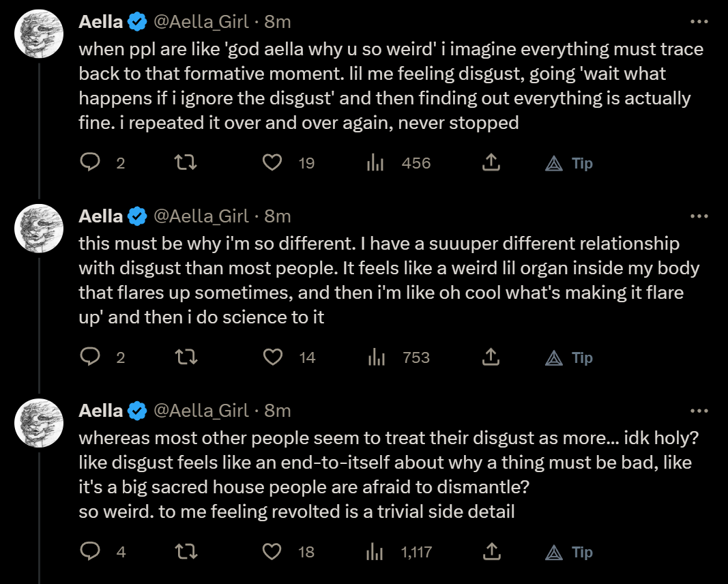This screenshot has height=584, width=728.
Task: Reply to the 'god aella why u so weird' tweet
Action: point(90,162)
